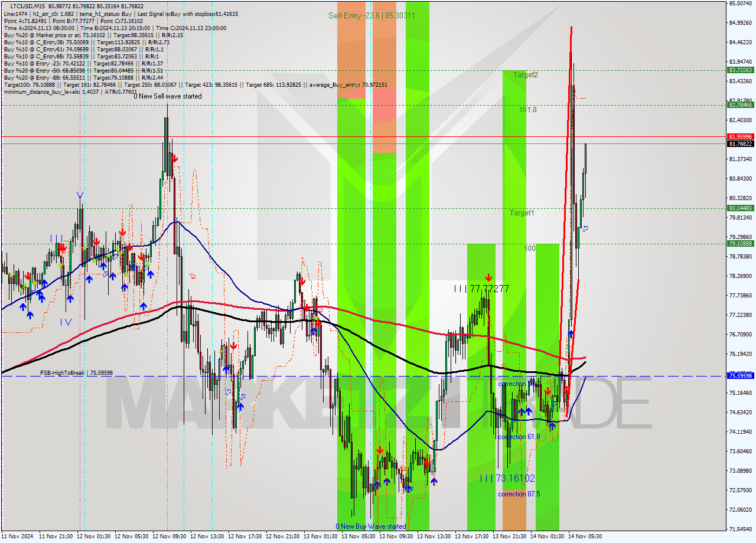Screen dimensions: 756x543
Task: Select the red 81.95996 price label
Action: pos(740,136)
